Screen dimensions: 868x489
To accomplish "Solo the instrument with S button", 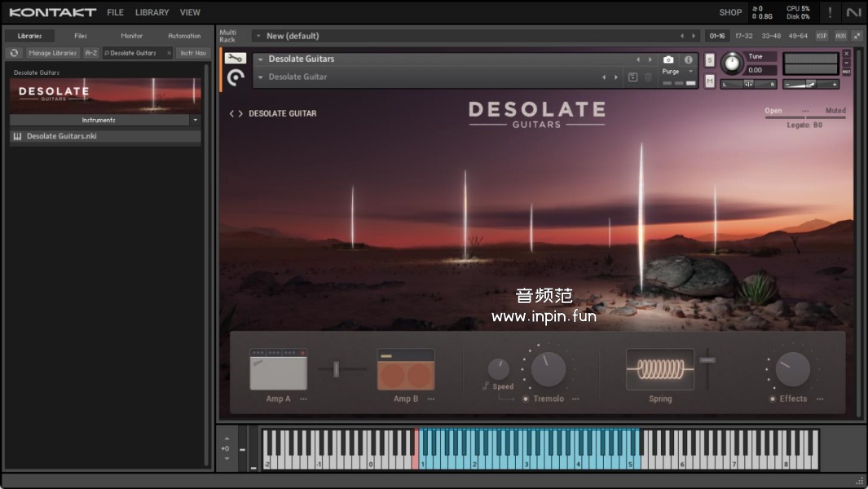I will pos(710,60).
